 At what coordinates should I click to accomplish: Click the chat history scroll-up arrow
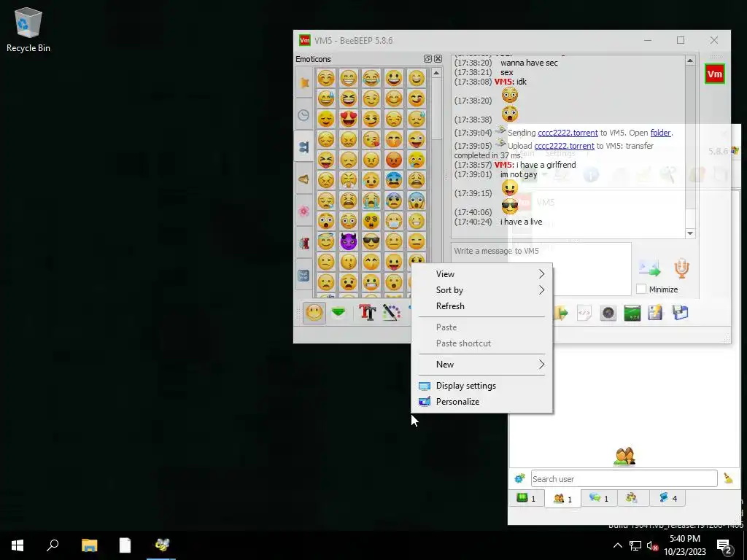(690, 61)
